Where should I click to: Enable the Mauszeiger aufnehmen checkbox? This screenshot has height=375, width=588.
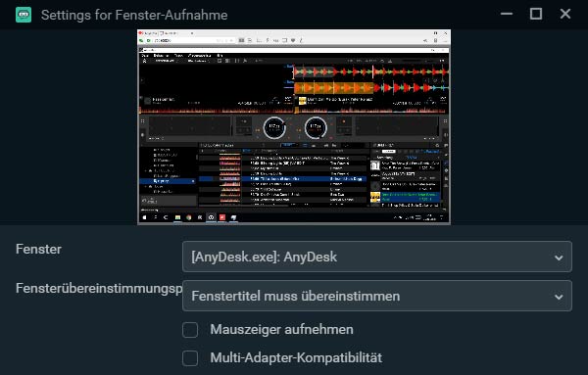coord(190,330)
